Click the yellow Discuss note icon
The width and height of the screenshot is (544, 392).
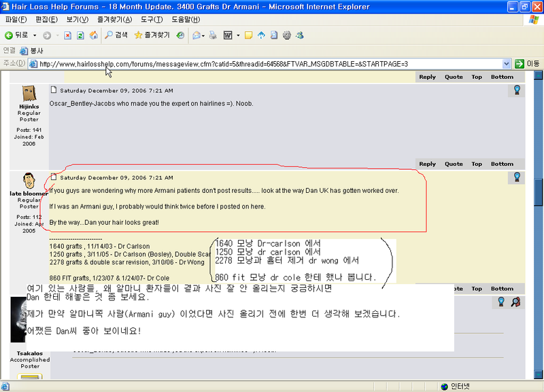tap(248, 35)
